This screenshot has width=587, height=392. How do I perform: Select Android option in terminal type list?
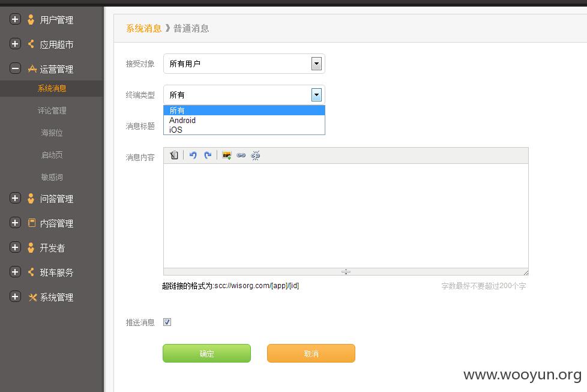click(x=244, y=120)
